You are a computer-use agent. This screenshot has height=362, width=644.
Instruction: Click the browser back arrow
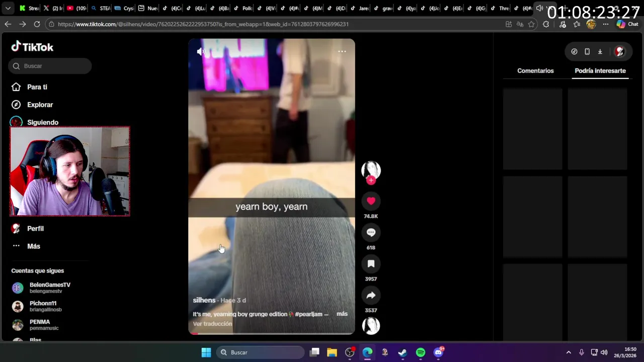click(8, 24)
